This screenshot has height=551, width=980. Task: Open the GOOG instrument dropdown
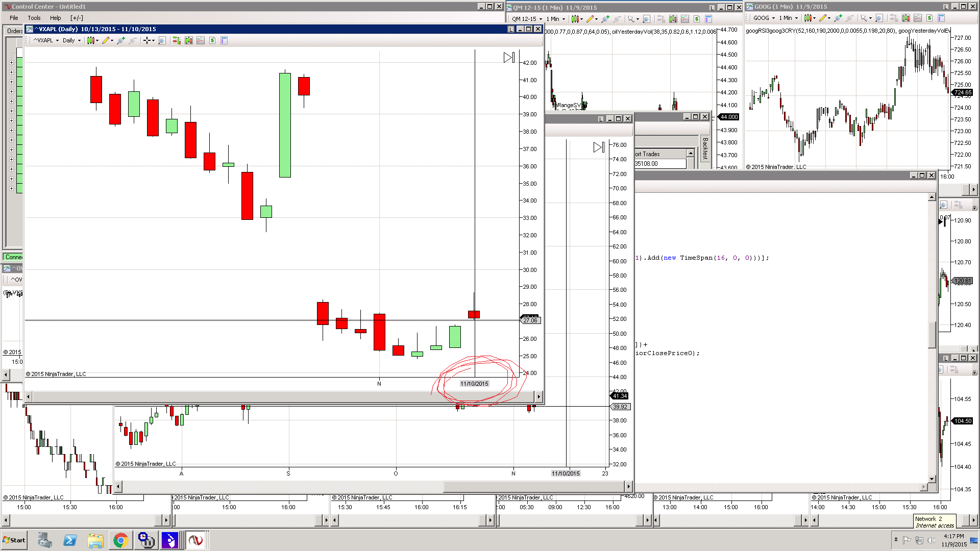click(764, 18)
